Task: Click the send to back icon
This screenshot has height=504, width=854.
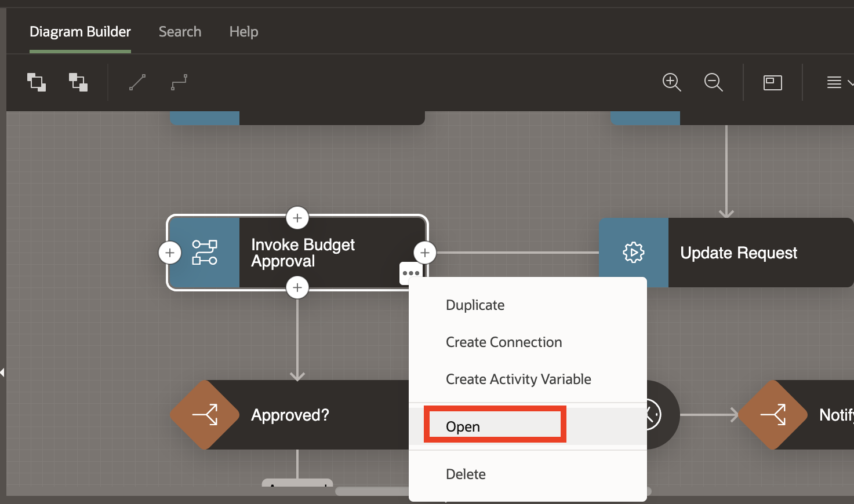Action: pos(78,82)
